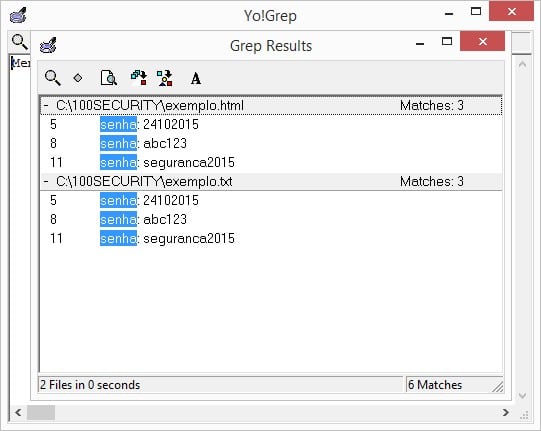Click the horizontal scrollbar thumb in Yo!Grep window

tap(41, 412)
